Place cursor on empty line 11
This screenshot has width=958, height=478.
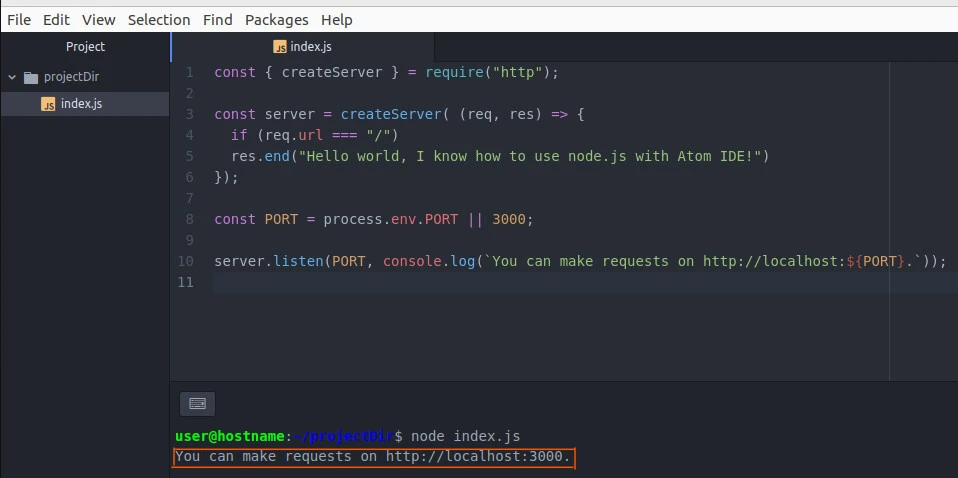(500, 283)
